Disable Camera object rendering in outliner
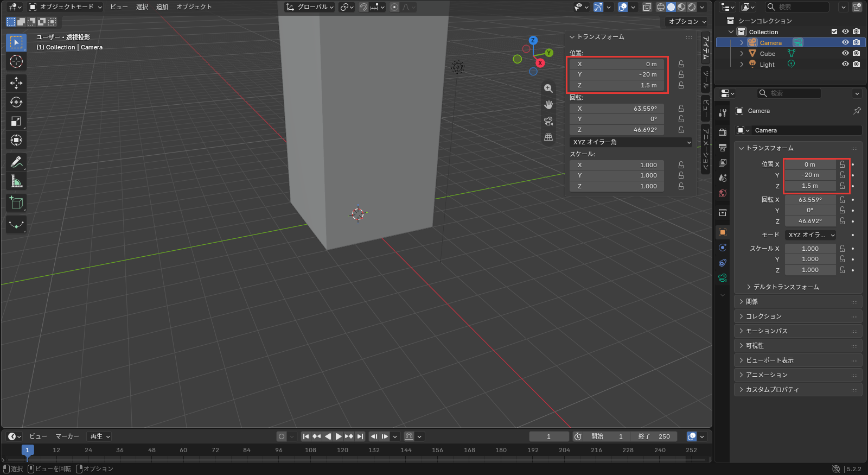This screenshot has width=868, height=475. (x=856, y=42)
